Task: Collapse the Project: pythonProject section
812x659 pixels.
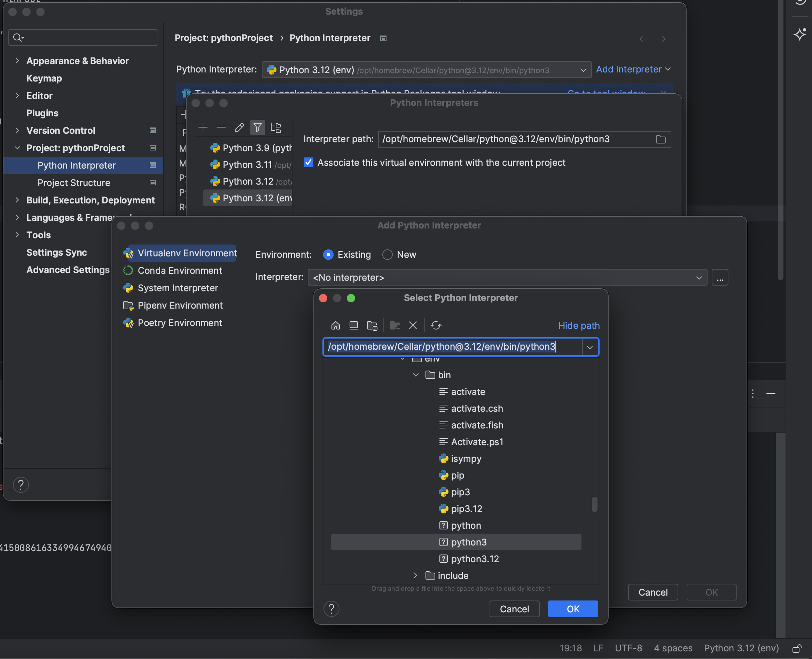Action: [x=17, y=148]
